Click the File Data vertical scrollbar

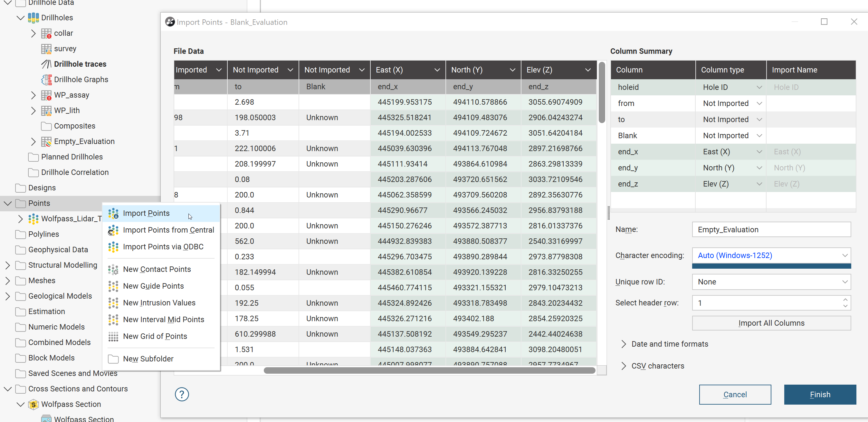tap(602, 92)
